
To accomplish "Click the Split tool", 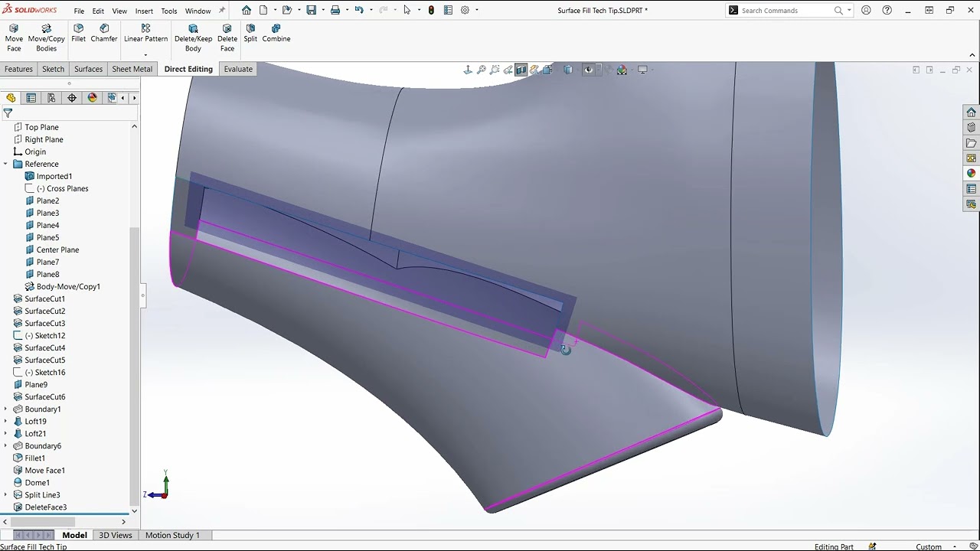I will coord(250,33).
